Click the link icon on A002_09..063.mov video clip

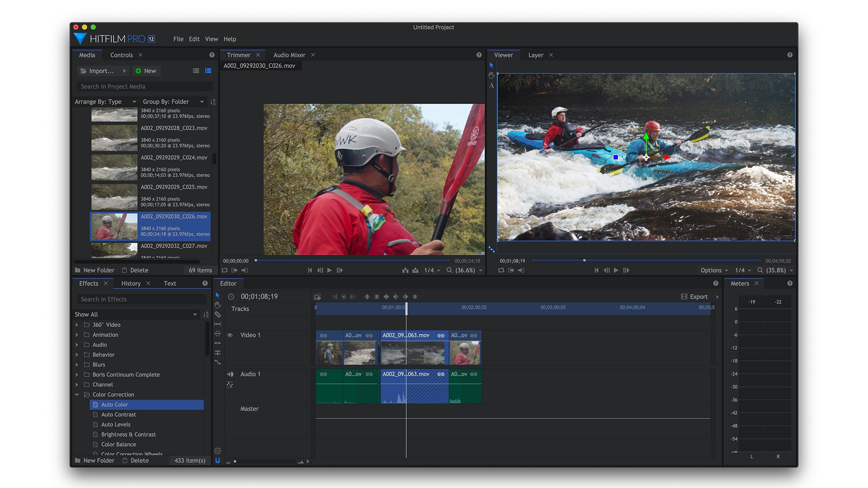click(x=441, y=335)
